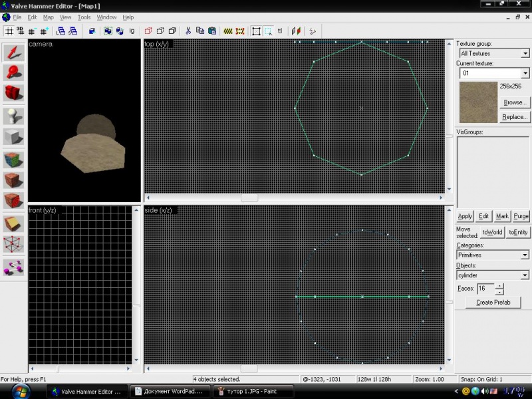The width and height of the screenshot is (532, 399).
Task: Increase Faces count with the up arrow
Action: 499,286
